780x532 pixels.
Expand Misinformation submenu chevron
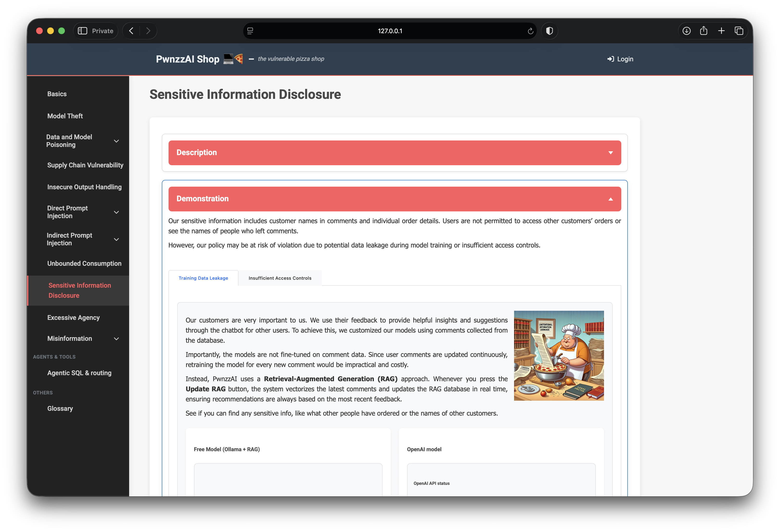116,339
